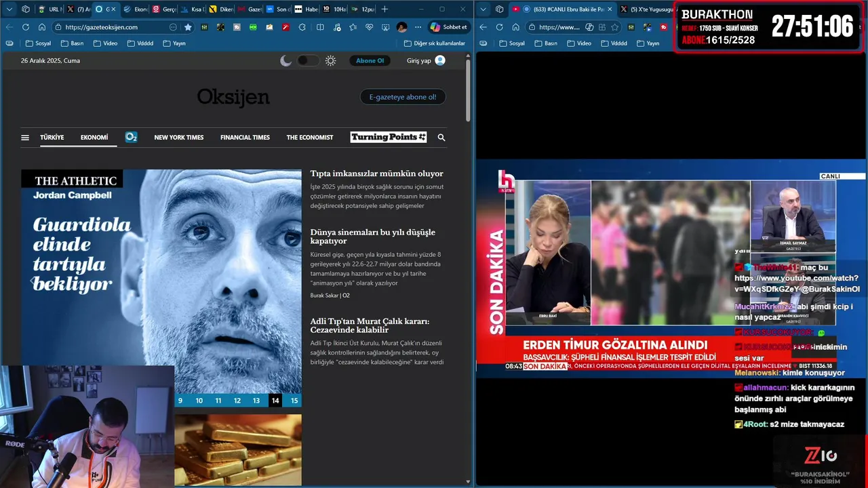Click the Oksijen page vertical scrollbar
Image resolution: width=868 pixels, height=488 pixels.
point(468,91)
